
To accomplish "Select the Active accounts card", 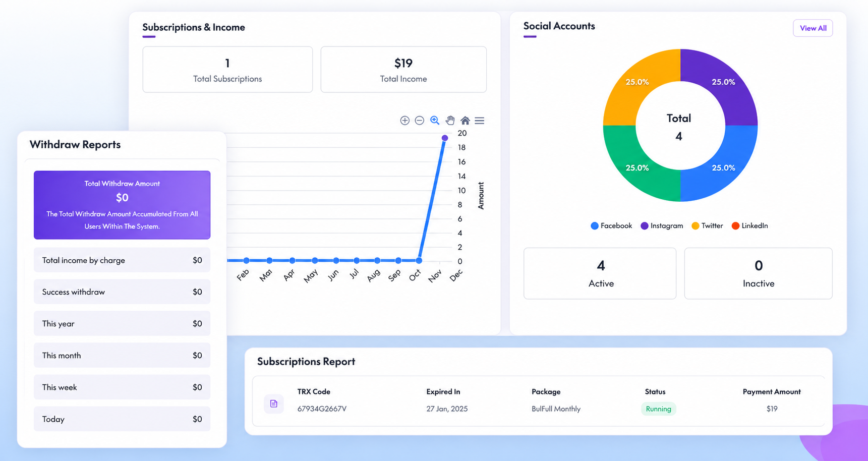I will pos(600,273).
